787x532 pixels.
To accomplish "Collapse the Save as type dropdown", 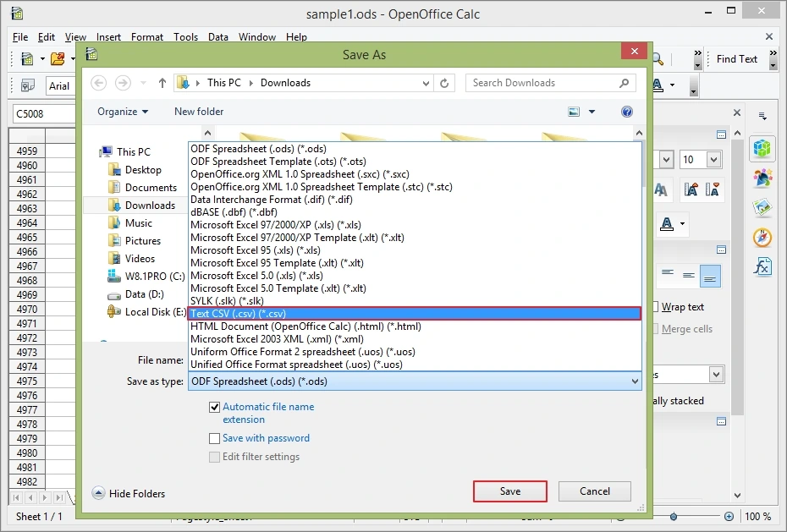I will click(635, 381).
